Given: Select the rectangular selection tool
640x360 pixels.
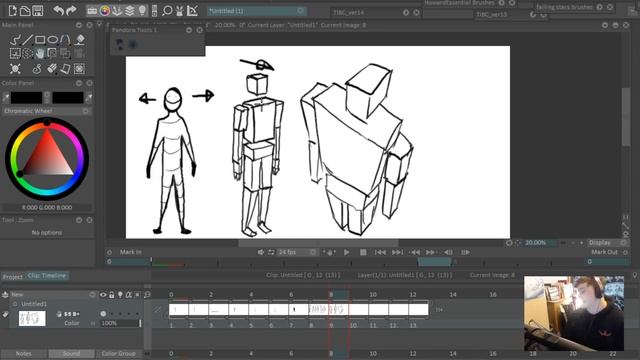Looking at the screenshot, I should (x=15, y=53).
